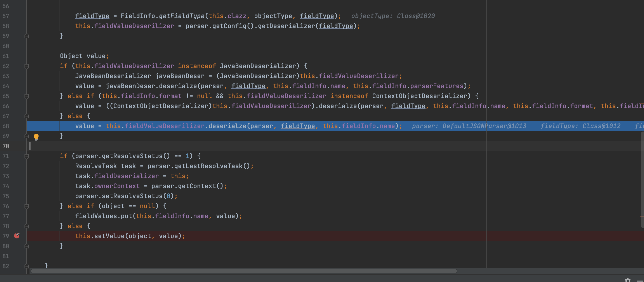
Task: Click getFieldType on line 57
Action: pyautogui.click(x=182, y=16)
